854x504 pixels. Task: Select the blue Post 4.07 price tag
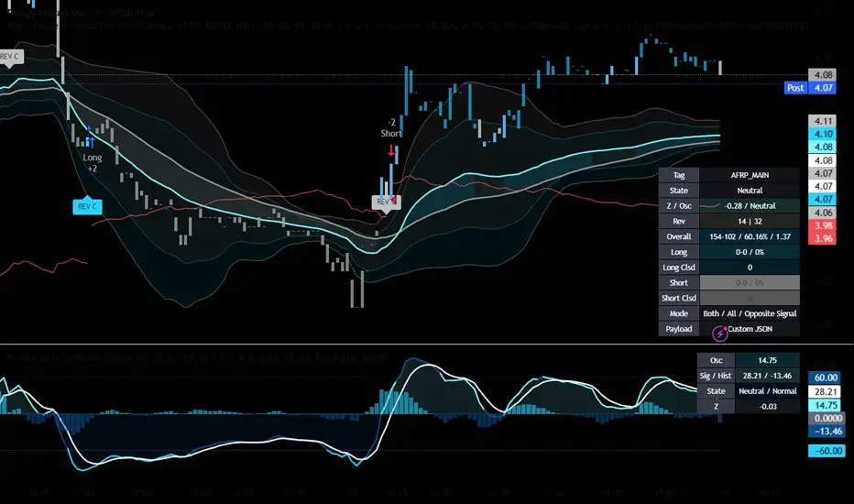795,88
